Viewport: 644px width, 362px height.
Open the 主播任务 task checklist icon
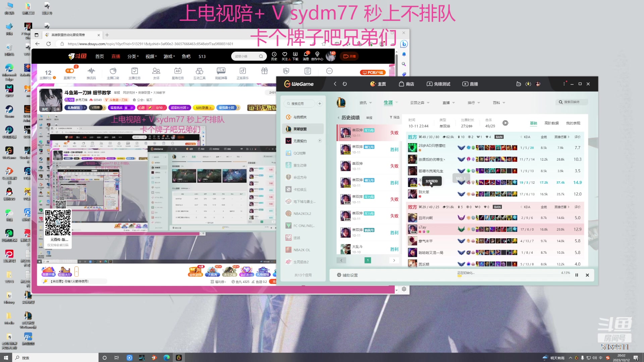pyautogui.click(x=135, y=71)
